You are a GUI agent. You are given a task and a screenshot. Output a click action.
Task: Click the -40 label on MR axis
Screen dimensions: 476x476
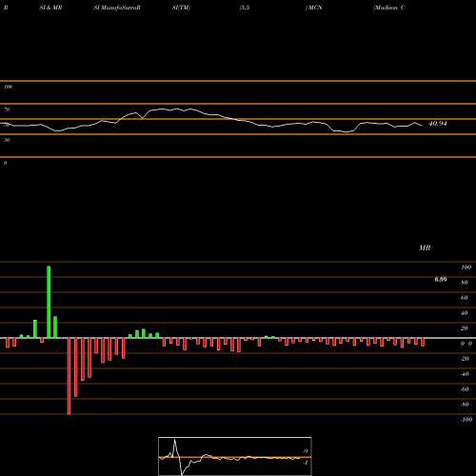click(x=465, y=374)
